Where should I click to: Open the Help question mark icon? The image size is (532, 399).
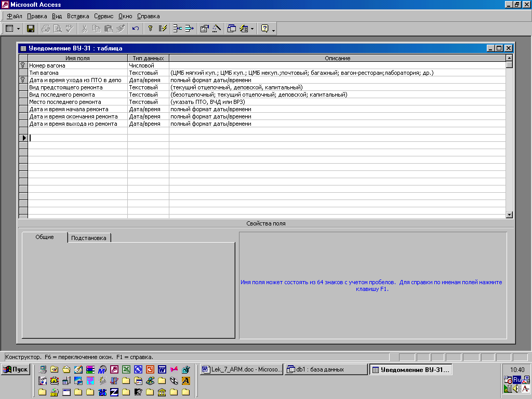(x=265, y=29)
